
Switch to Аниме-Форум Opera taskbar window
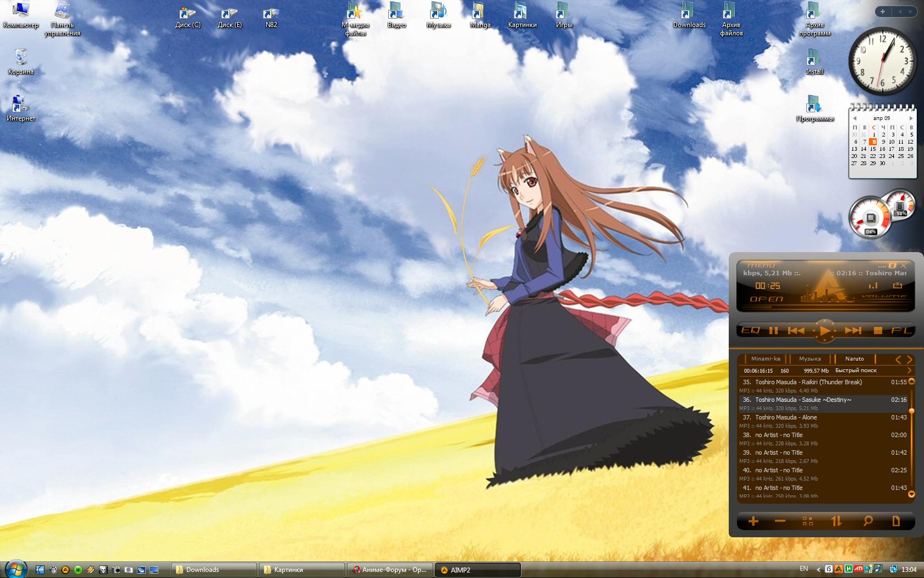coord(389,570)
